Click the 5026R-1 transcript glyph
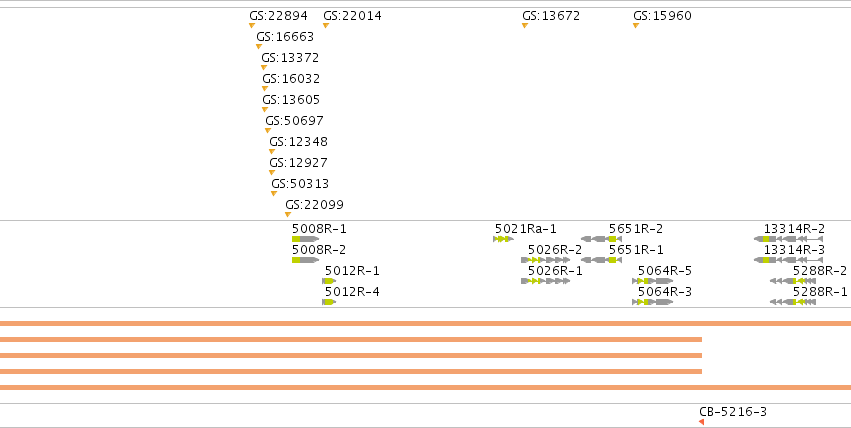 click(x=545, y=281)
